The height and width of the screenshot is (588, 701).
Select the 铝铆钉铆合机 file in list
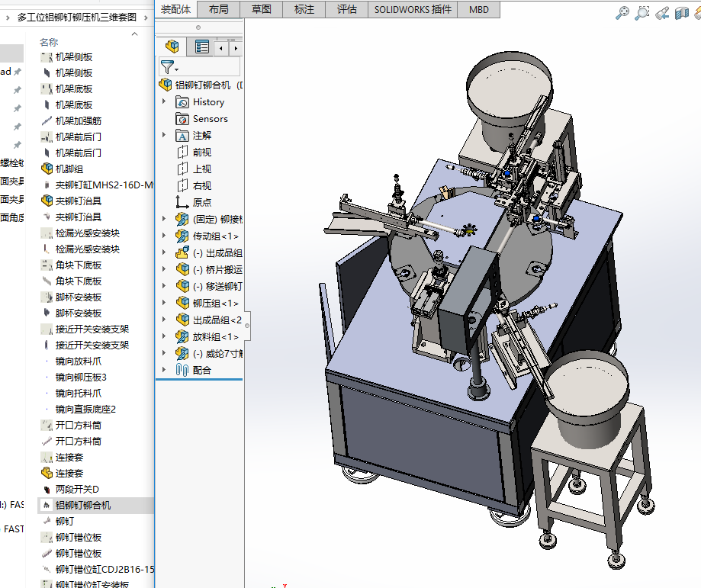click(82, 505)
